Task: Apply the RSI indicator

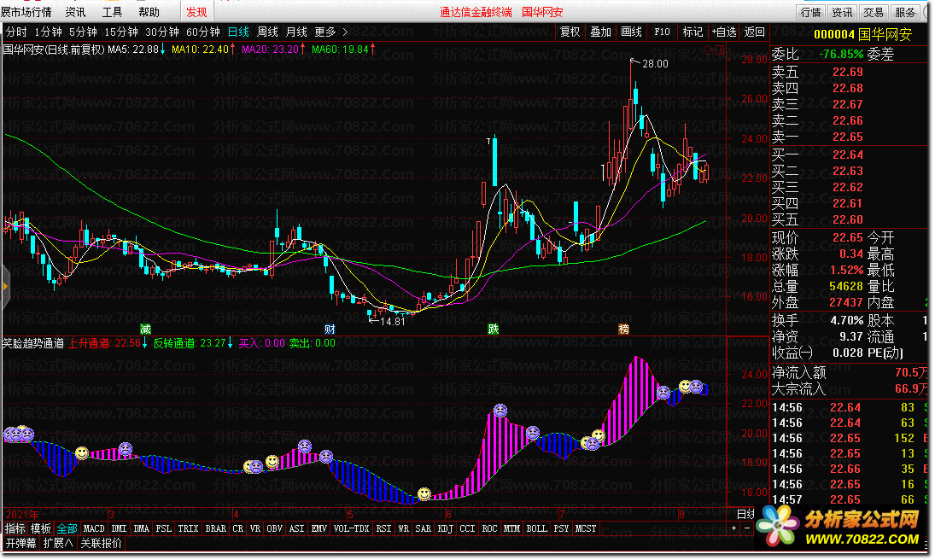Action: (384, 528)
